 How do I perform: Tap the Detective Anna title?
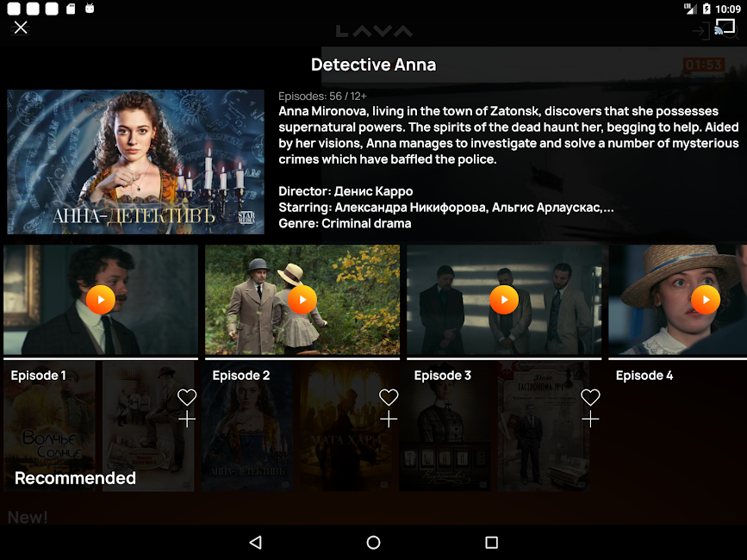click(x=374, y=65)
